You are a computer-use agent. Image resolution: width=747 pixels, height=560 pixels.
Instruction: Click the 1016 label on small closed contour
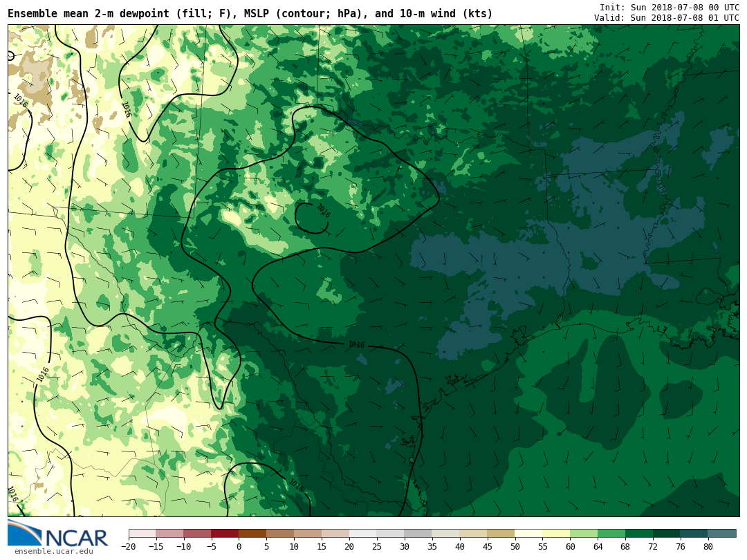click(x=323, y=210)
